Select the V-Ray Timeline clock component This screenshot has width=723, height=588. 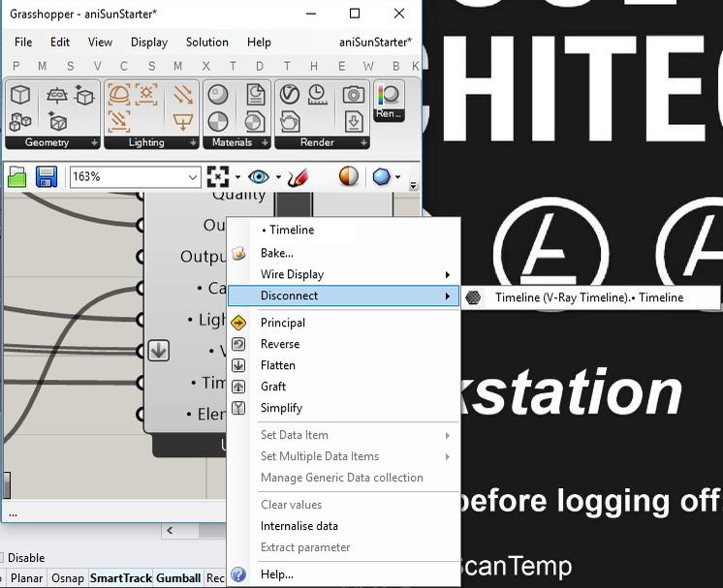(x=317, y=95)
